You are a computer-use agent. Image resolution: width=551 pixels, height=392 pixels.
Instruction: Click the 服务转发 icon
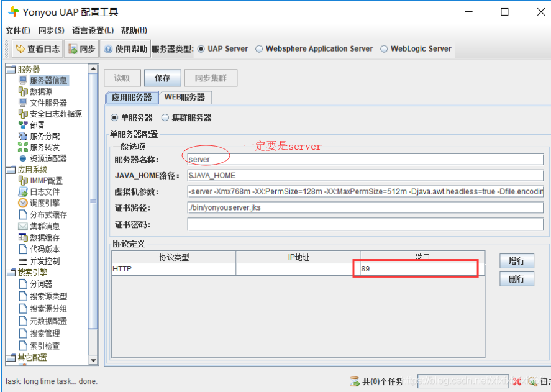(x=23, y=147)
